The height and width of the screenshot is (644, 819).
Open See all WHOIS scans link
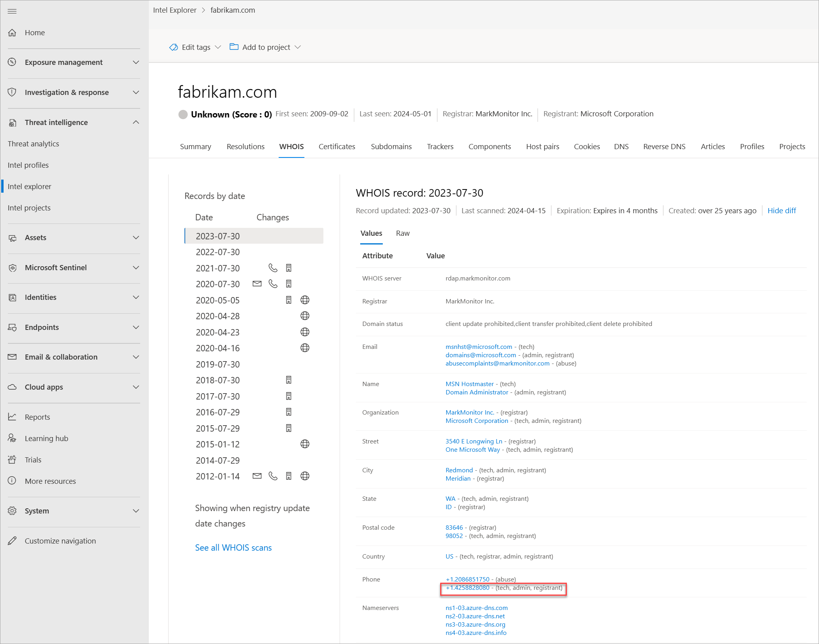pyautogui.click(x=233, y=547)
